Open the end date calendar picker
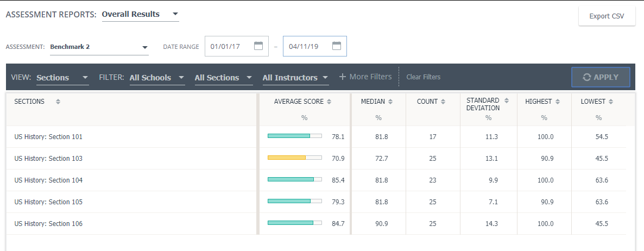This screenshot has height=251, width=644. (337, 46)
